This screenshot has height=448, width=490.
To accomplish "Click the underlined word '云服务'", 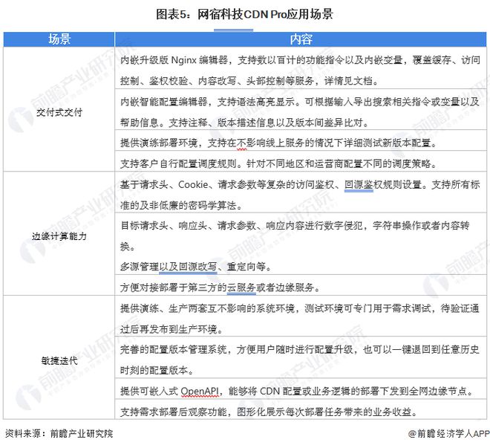I will pos(241,288).
